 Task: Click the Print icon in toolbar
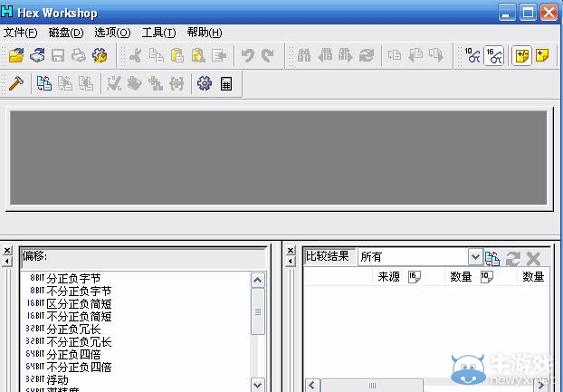pos(79,55)
